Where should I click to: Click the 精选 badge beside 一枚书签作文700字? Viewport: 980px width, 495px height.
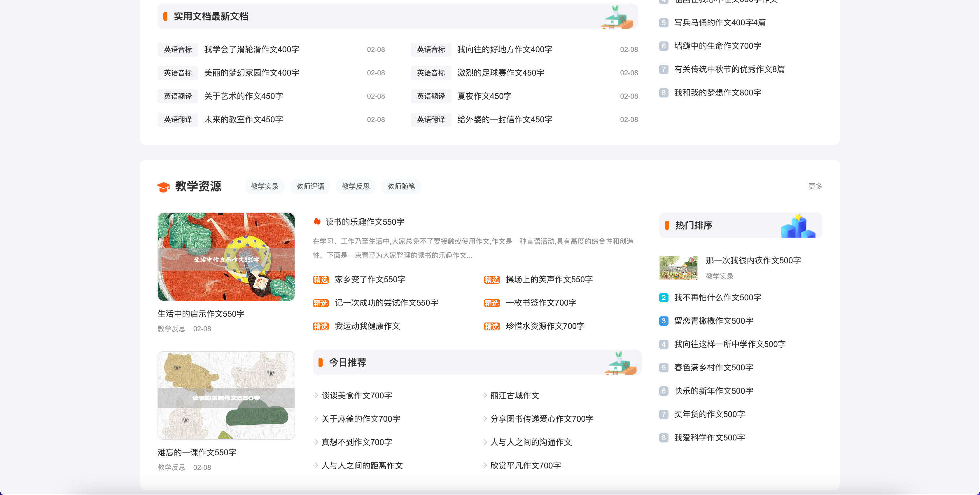tap(491, 303)
